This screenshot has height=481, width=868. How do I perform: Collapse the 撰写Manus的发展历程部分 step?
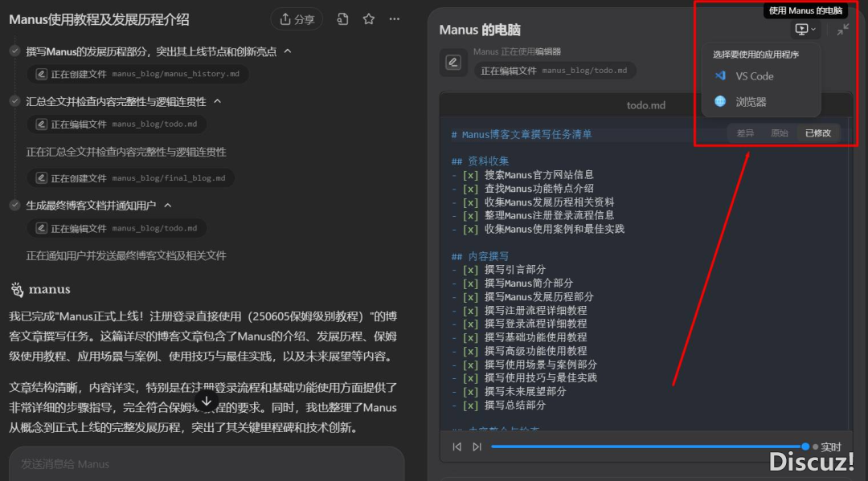tap(288, 51)
